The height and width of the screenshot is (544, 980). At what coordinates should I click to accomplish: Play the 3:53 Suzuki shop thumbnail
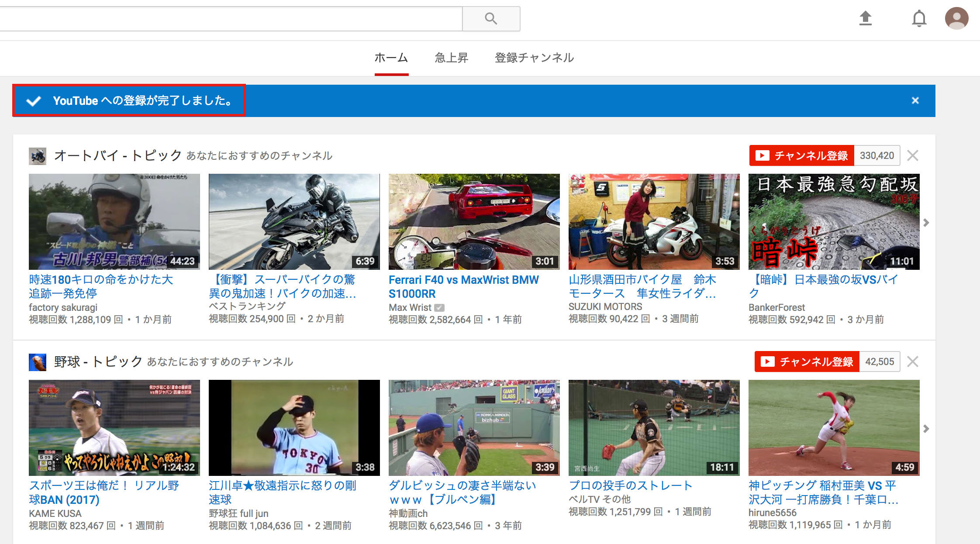(654, 222)
